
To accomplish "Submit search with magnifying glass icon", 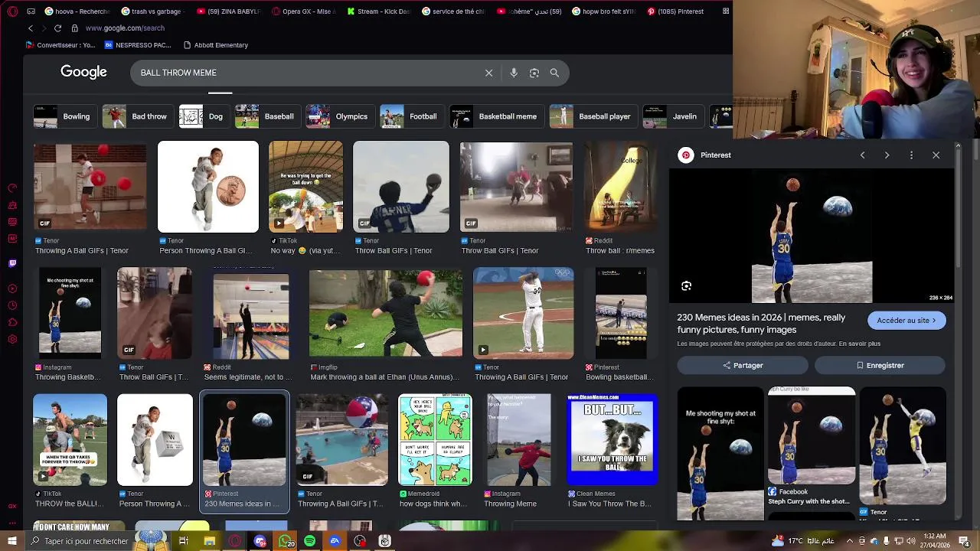I will click(554, 73).
